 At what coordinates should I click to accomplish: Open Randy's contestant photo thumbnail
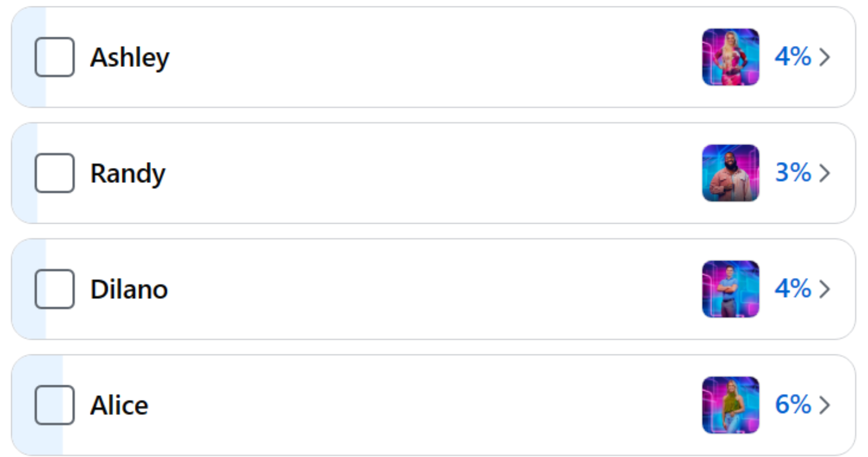coord(730,173)
